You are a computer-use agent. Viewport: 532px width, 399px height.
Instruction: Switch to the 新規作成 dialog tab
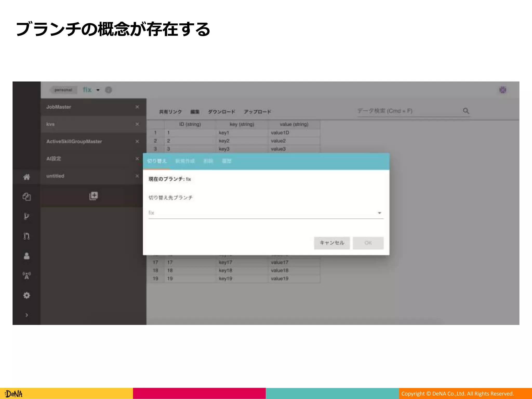click(x=185, y=161)
